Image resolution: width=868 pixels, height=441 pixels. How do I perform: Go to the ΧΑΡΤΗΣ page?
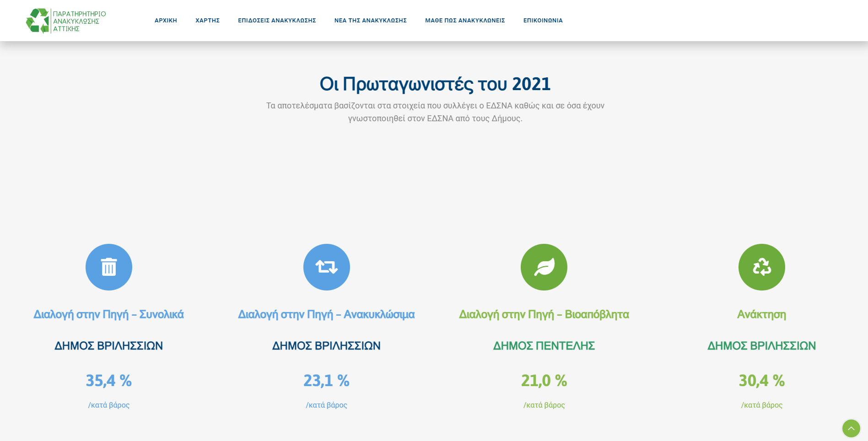click(207, 21)
